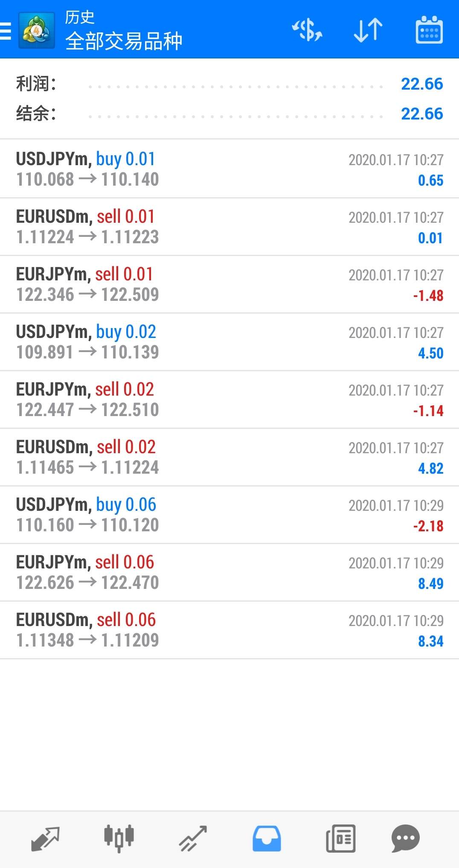Open the candlestick Chart tab
459x868 pixels.
[119, 838]
